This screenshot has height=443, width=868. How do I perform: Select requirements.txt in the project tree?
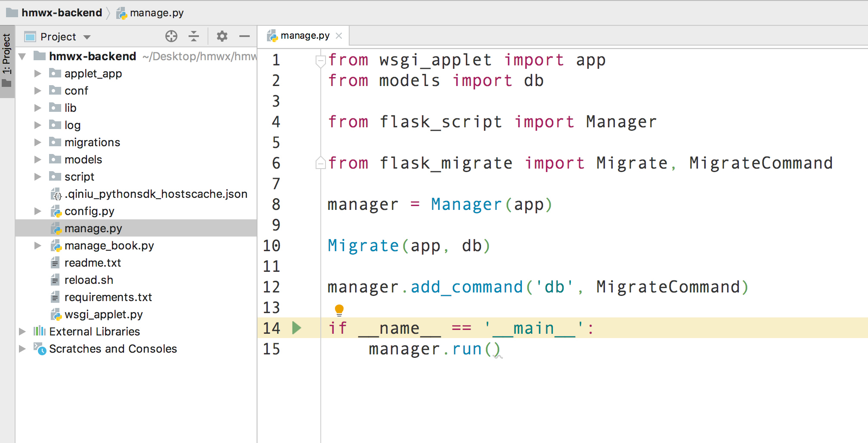[x=108, y=297]
